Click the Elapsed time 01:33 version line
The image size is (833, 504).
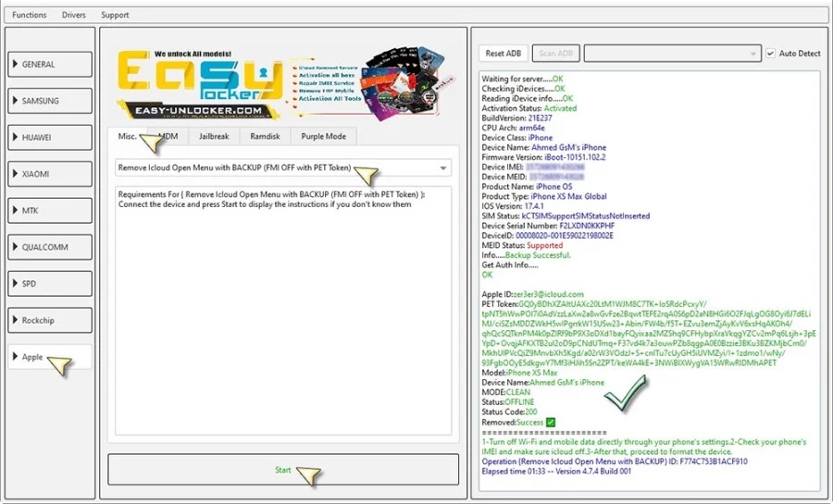click(x=556, y=471)
